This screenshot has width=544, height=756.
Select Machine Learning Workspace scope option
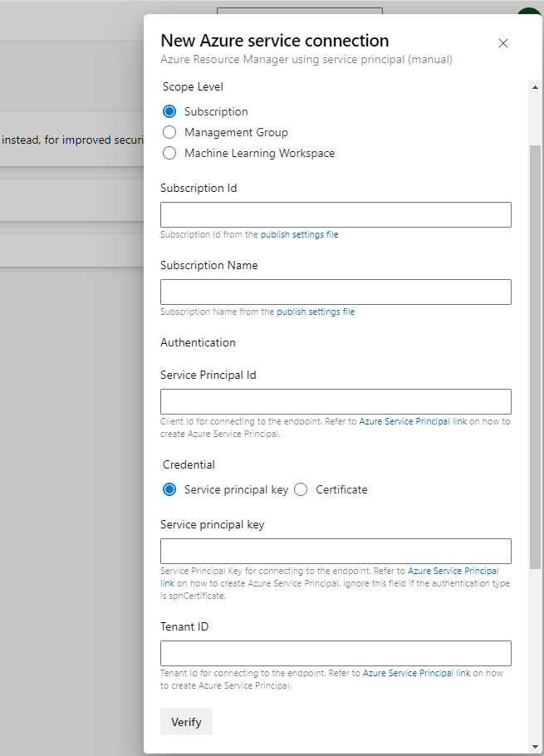pos(169,153)
